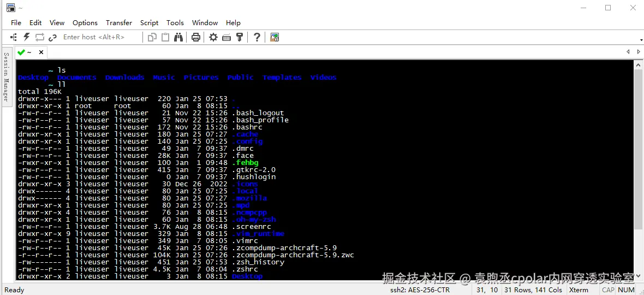Image resolution: width=644 pixels, height=295 pixels.
Task: Click the Copy toolbar icon
Action: (152, 37)
